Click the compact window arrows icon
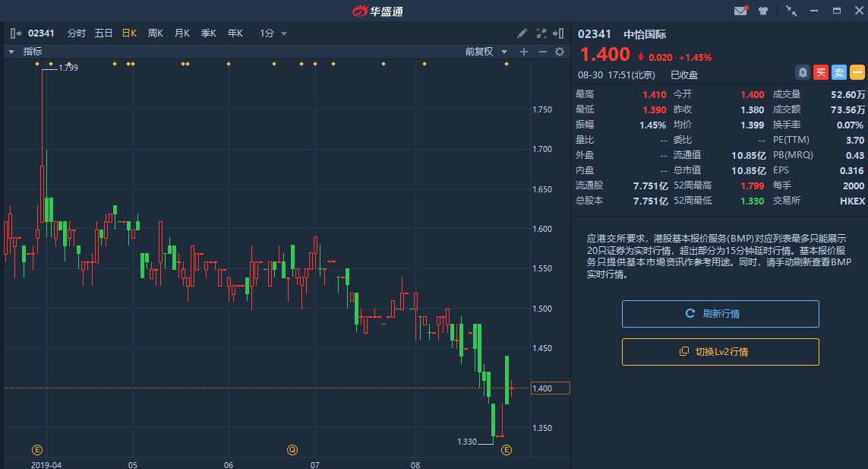The image size is (868, 469). pos(791,11)
